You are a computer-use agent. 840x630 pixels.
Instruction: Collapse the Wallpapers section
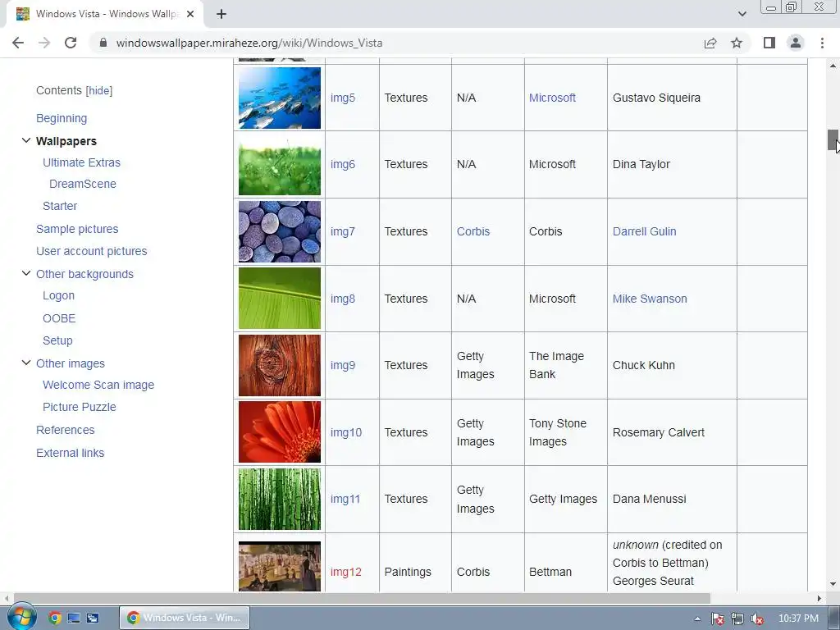tap(25, 140)
